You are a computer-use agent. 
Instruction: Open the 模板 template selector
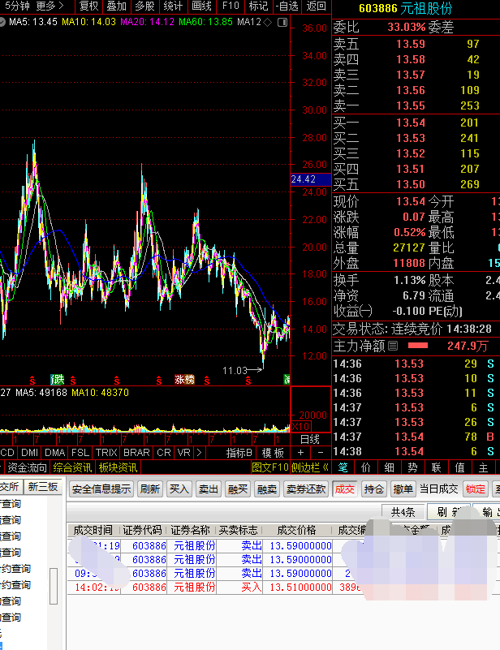[x=272, y=453]
